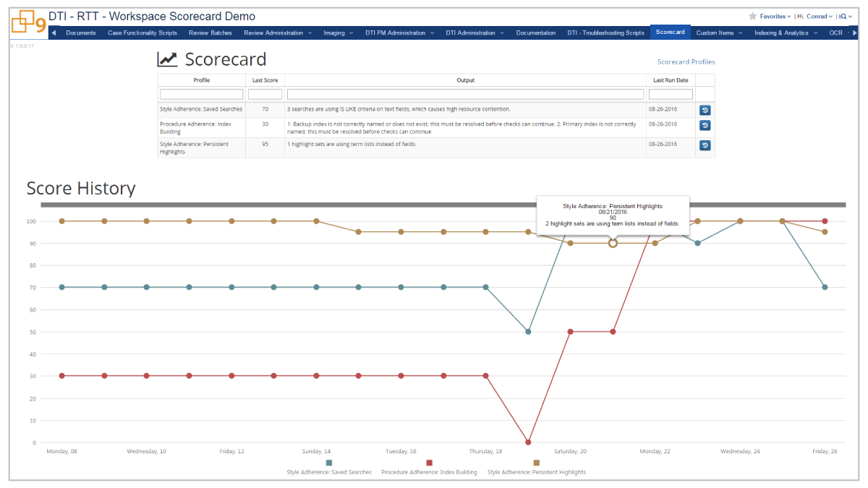Click the Profile filter input field
The height and width of the screenshot is (488, 868).
(x=201, y=93)
